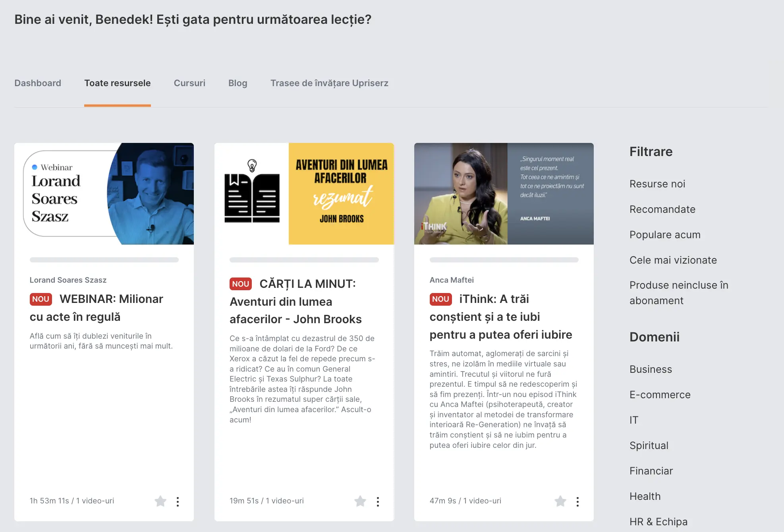Choose the IT domain filter
This screenshot has height=532, width=784.
(x=634, y=420)
